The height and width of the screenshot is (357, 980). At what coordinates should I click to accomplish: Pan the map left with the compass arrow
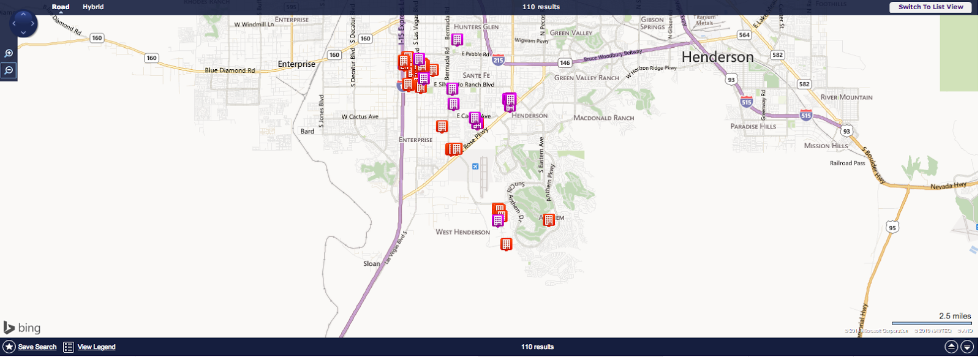[15, 23]
